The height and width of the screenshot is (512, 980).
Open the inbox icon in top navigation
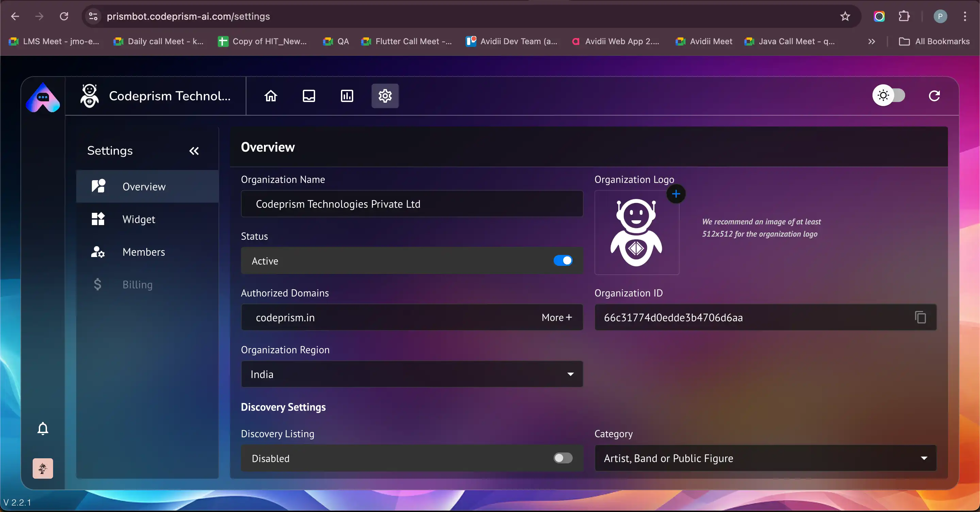(309, 96)
